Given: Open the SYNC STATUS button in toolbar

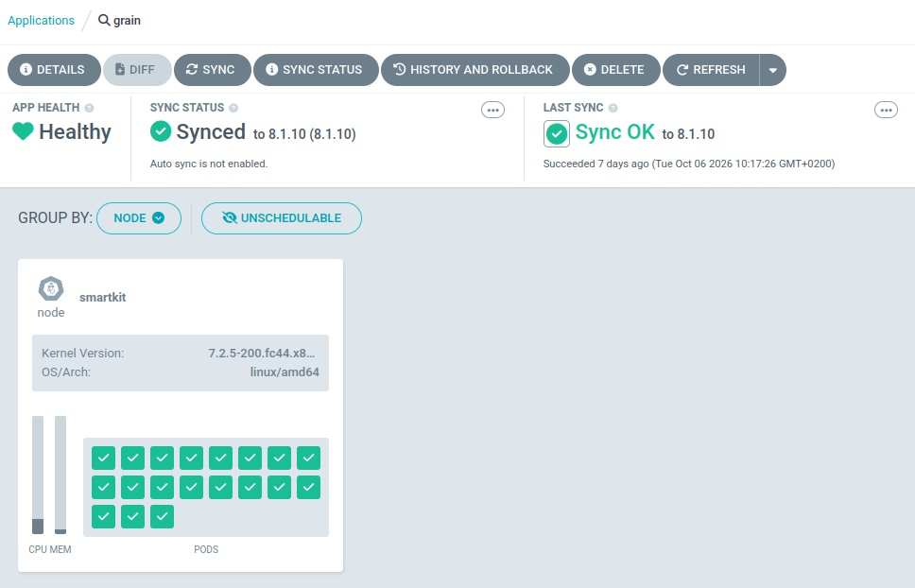Looking at the screenshot, I should click(x=316, y=70).
